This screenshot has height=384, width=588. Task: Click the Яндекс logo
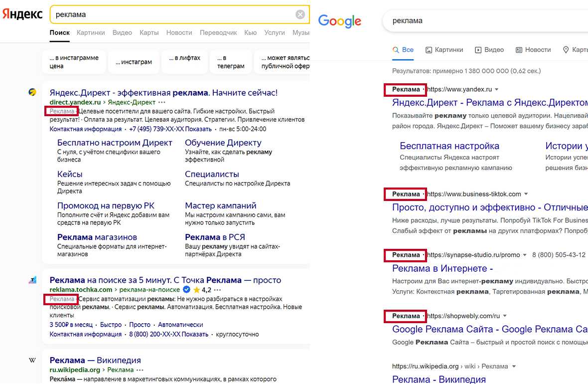(22, 14)
